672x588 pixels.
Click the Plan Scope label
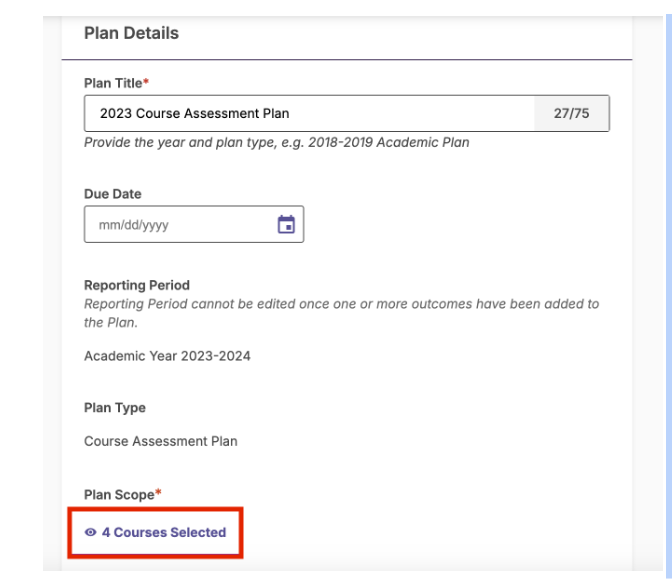click(x=119, y=495)
